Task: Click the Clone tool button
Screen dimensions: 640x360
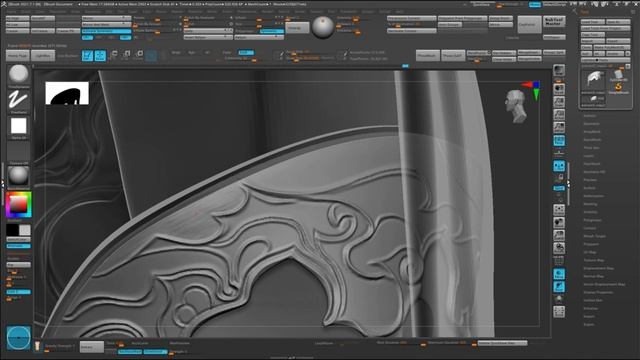Action: (x=587, y=47)
